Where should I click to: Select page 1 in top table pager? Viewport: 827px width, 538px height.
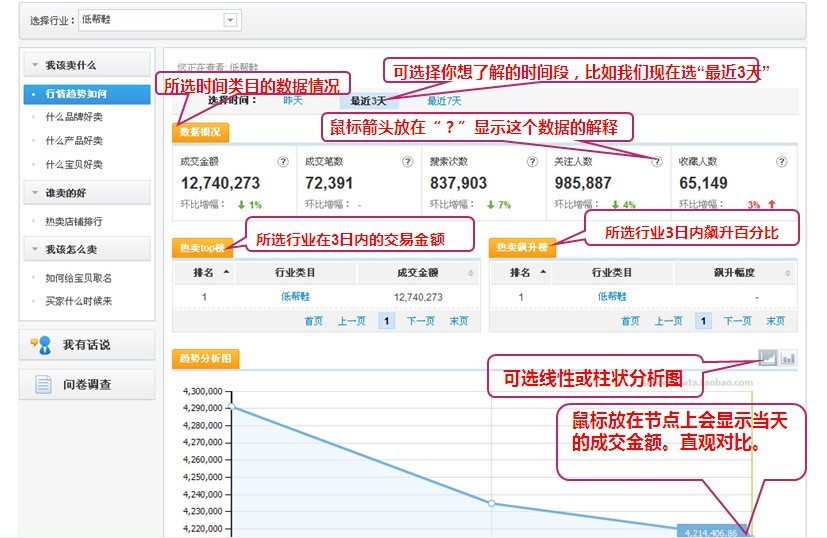tap(387, 321)
